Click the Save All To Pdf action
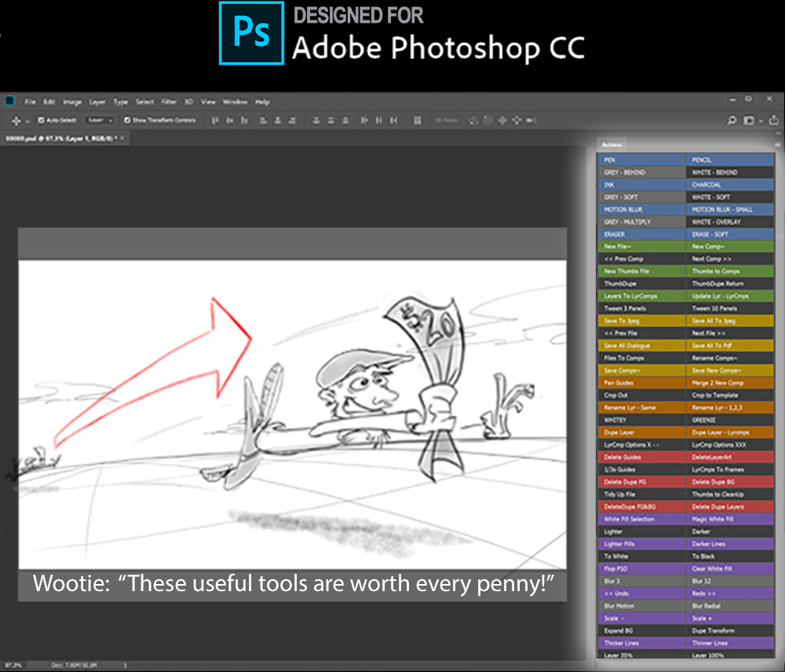This screenshot has height=672, width=785. click(x=730, y=345)
